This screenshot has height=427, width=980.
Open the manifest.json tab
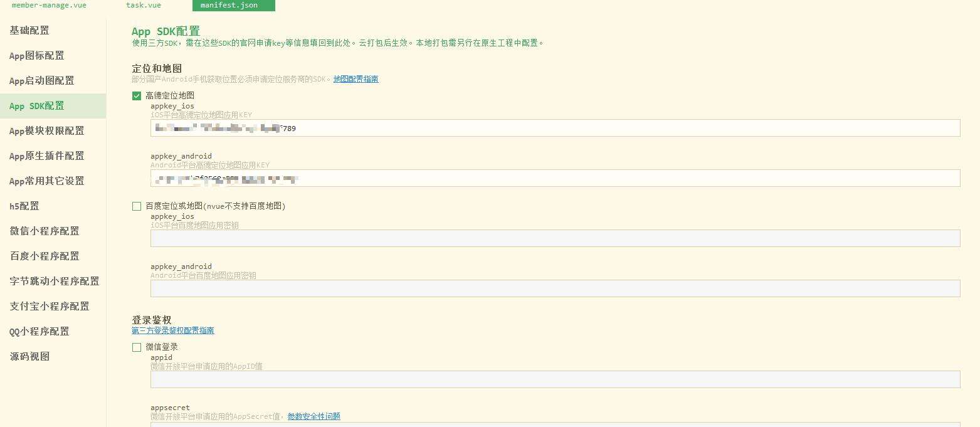tap(233, 5)
